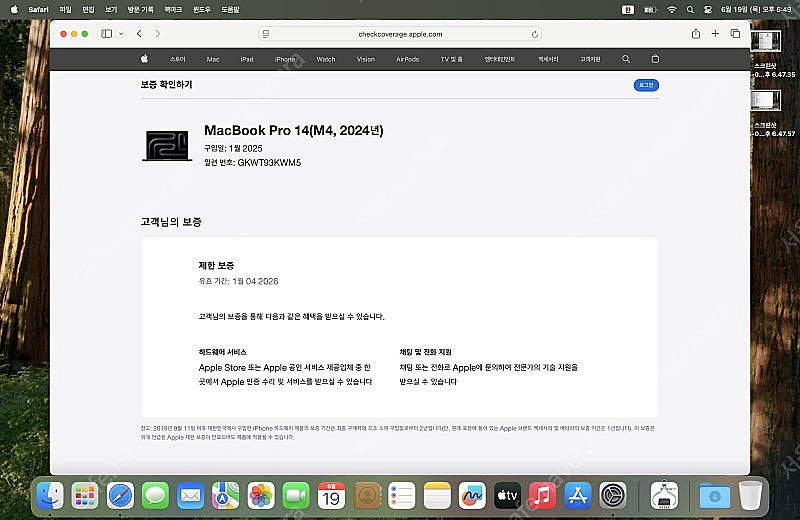Open the 액세서리 navigation link
Screen dimensions: 800x520
[x=548, y=59]
